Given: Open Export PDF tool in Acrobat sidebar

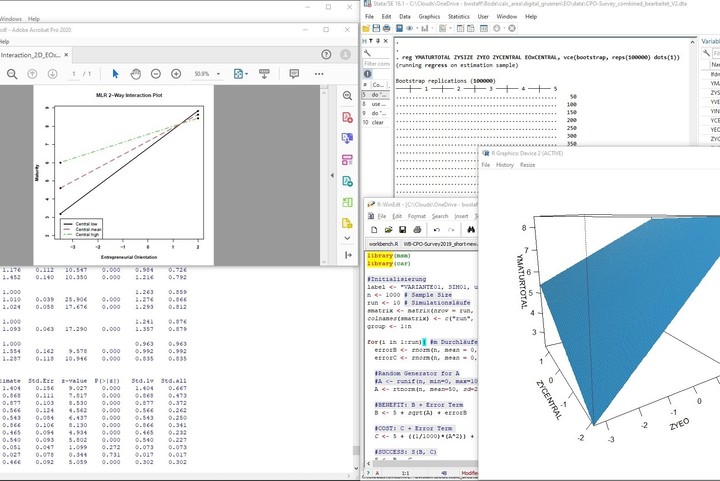Looking at the screenshot, I should (x=348, y=181).
